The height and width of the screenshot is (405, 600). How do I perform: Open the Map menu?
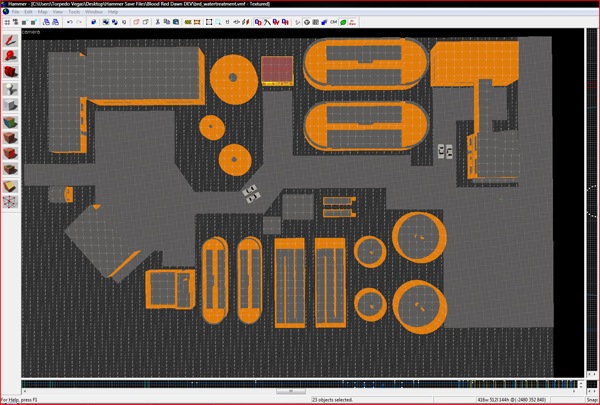[42, 12]
